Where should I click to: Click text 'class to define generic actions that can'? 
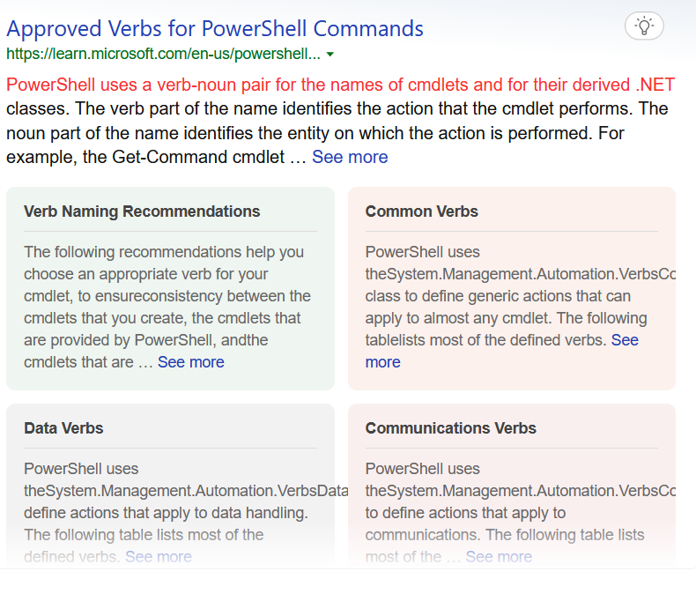tap(498, 296)
